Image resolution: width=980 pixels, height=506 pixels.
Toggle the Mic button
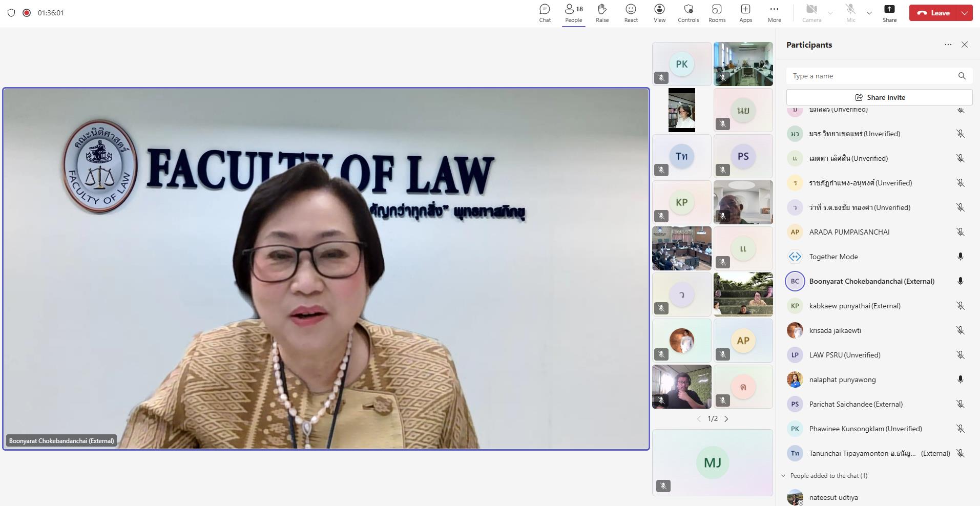tap(850, 13)
